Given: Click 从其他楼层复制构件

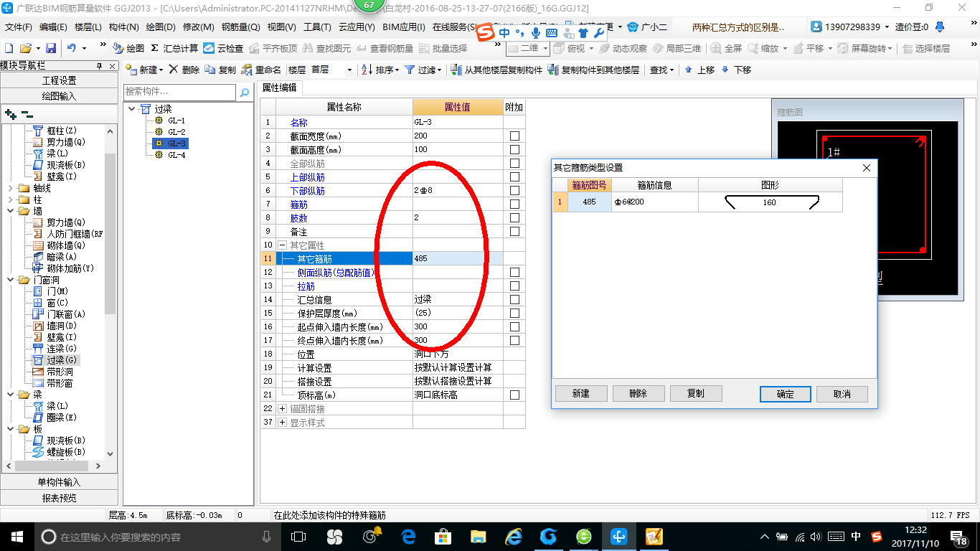Looking at the screenshot, I should click(x=496, y=70).
